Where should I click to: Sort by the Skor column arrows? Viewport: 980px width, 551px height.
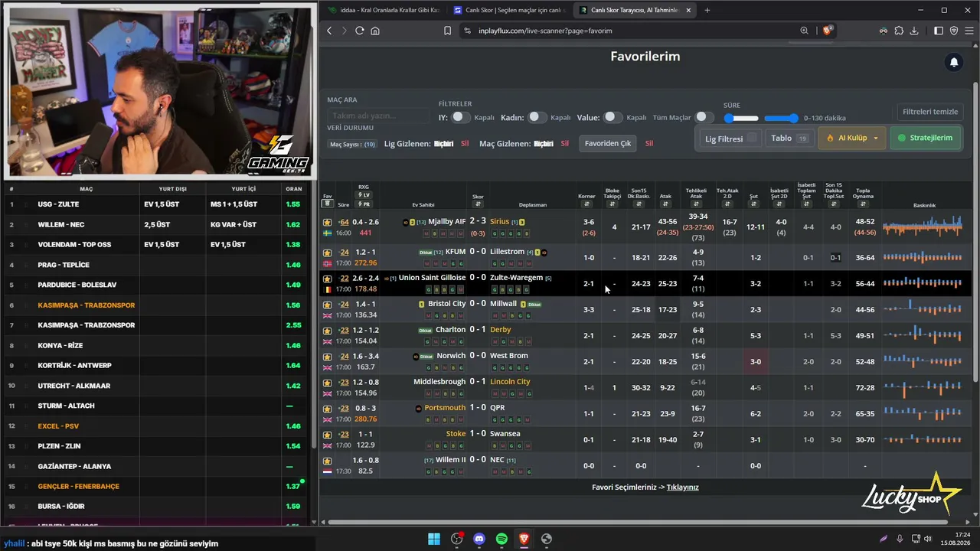[x=478, y=204]
